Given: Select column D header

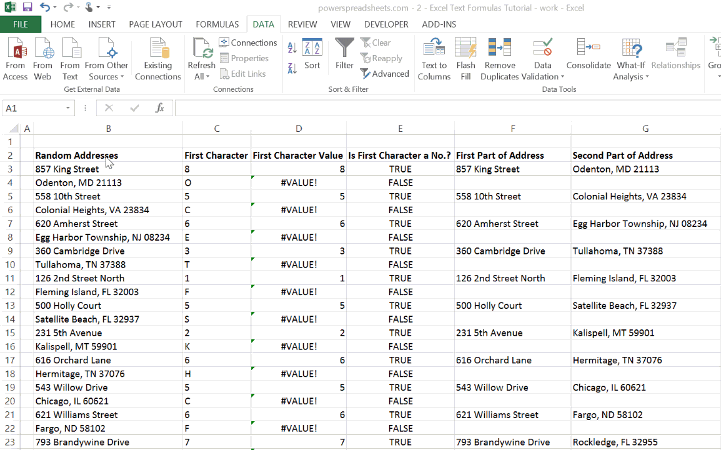Looking at the screenshot, I should [x=298, y=129].
